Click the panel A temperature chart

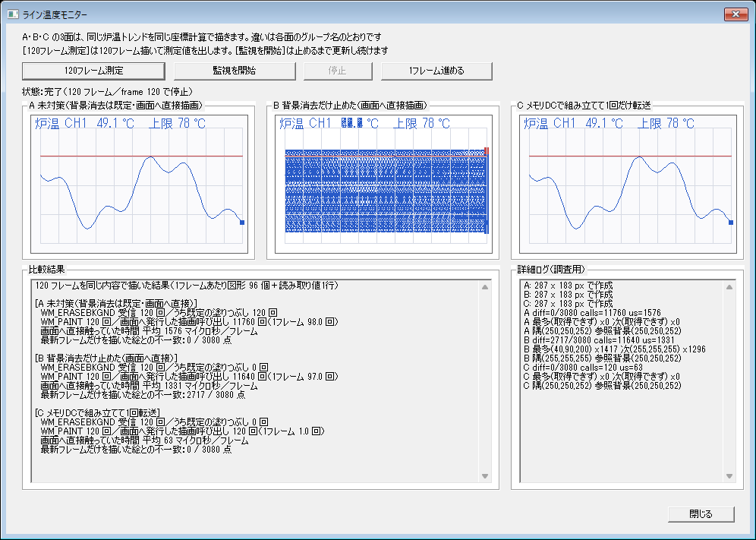pos(140,185)
